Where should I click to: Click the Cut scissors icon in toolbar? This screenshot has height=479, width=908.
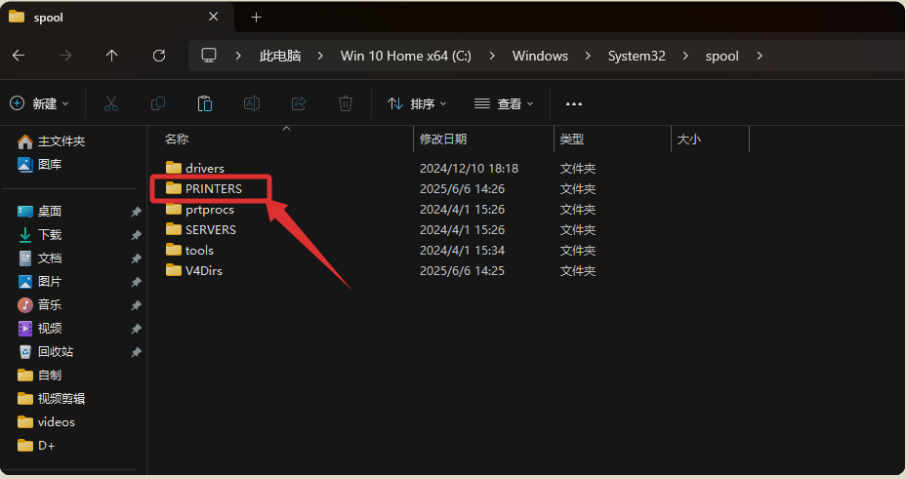[111, 104]
